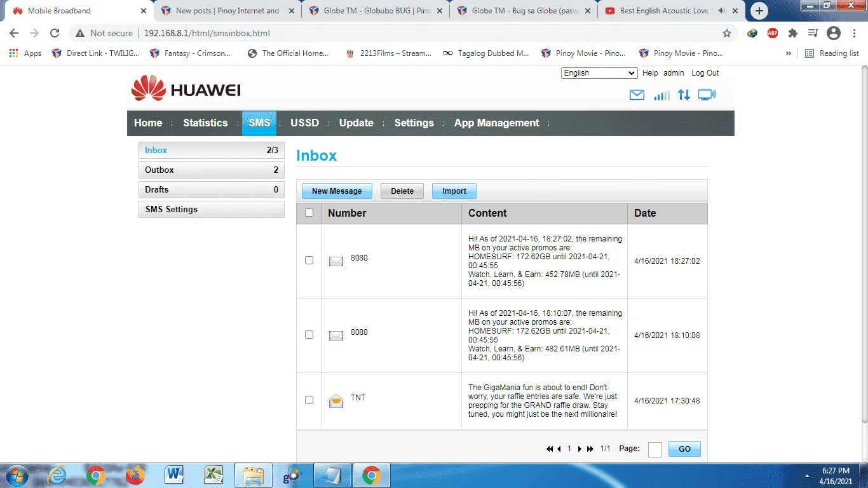Open the unread envelope icon for 18:27:02 message
Viewport: 868px width, 488px height.
click(336, 261)
